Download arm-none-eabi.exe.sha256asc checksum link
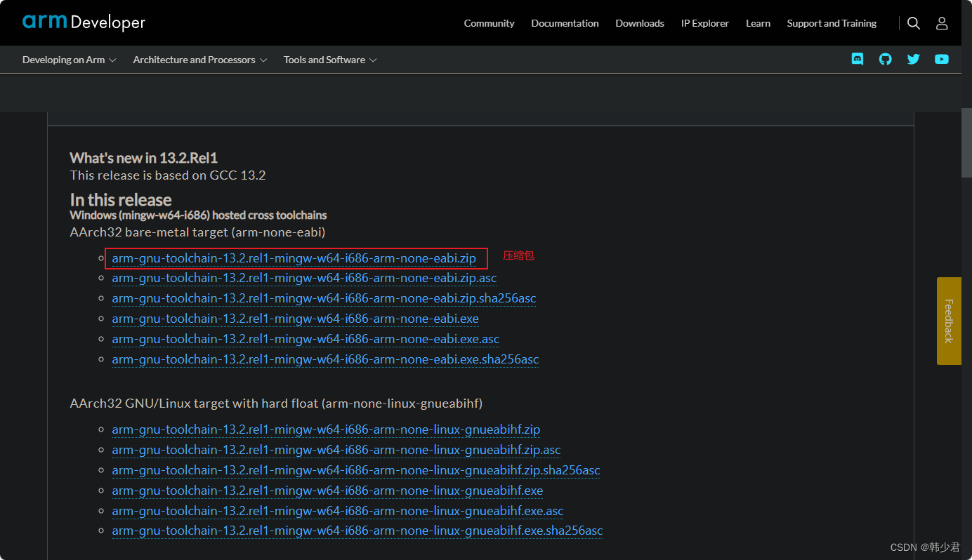 325,359
